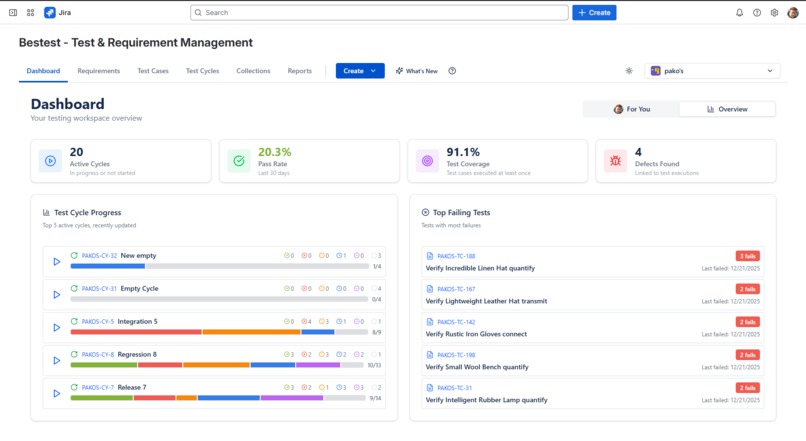Click the 91.1% Test Coverage value
The width and height of the screenshot is (806, 441).
point(463,152)
